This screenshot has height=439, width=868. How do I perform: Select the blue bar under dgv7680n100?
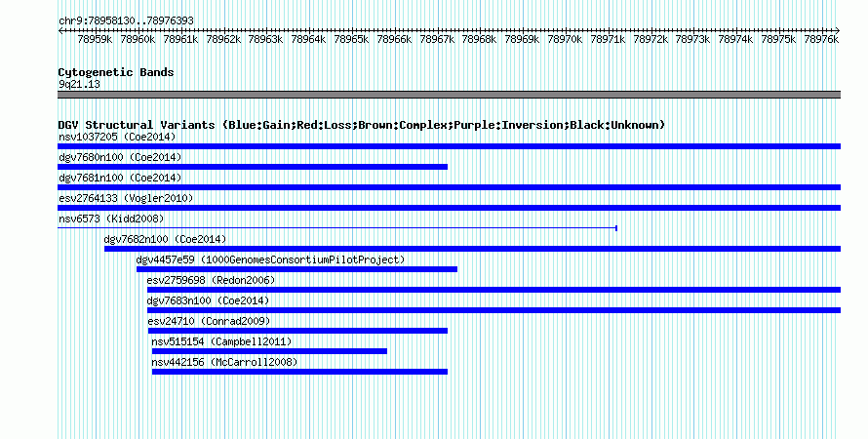[253, 167]
